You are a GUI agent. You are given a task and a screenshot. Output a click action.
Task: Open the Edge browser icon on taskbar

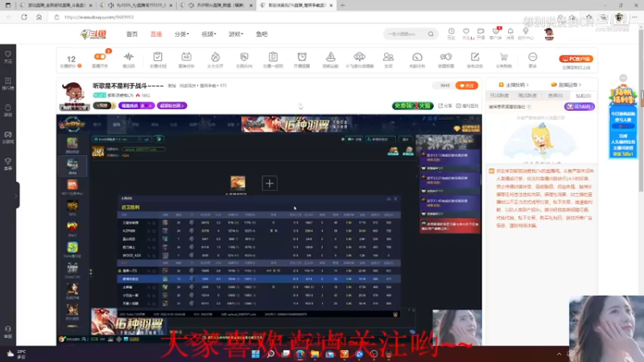(299, 354)
